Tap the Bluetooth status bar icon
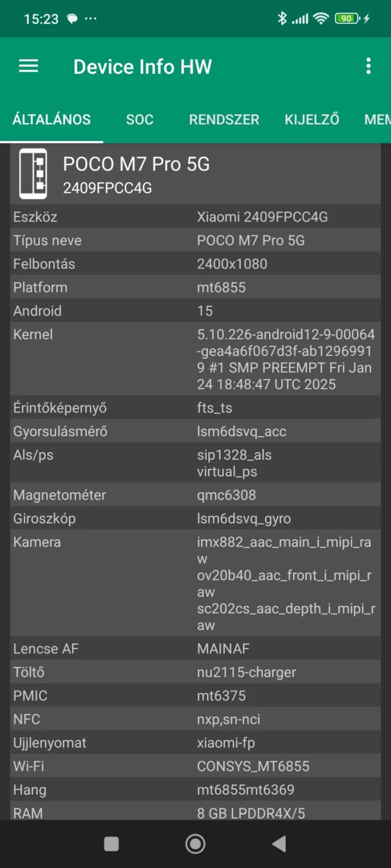The height and width of the screenshot is (868, 391). tap(282, 19)
